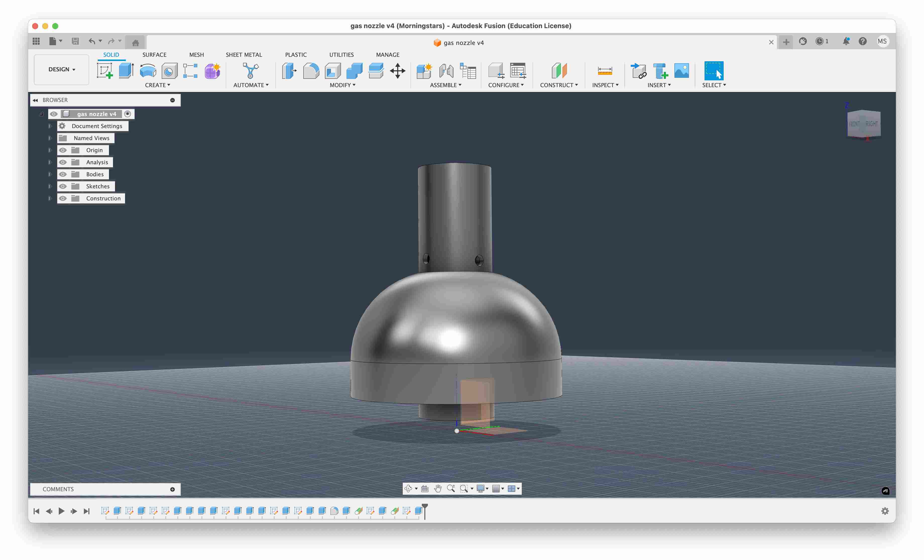The image size is (924, 560).
Task: Select the Extrude tool
Action: click(x=126, y=71)
